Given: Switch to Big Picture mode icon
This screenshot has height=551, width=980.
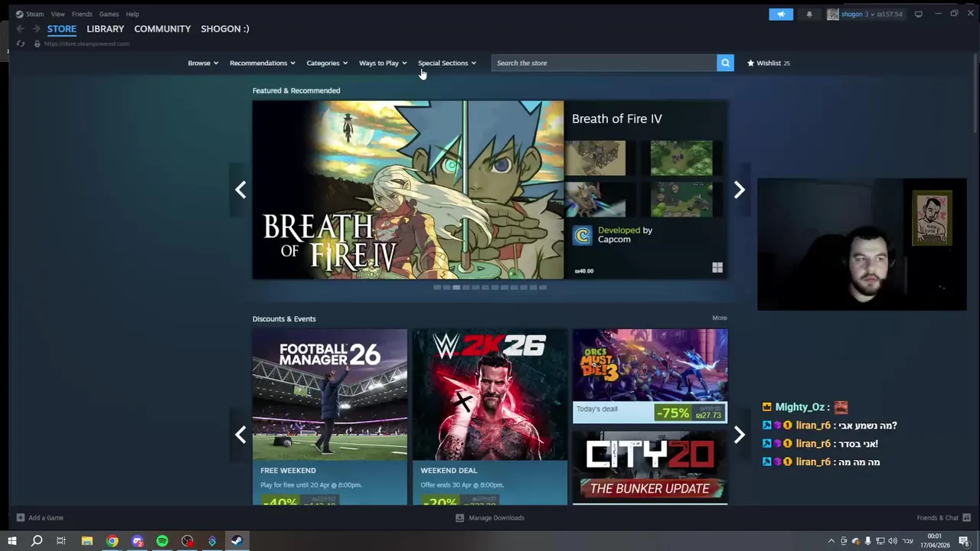Looking at the screenshot, I should pos(919,14).
